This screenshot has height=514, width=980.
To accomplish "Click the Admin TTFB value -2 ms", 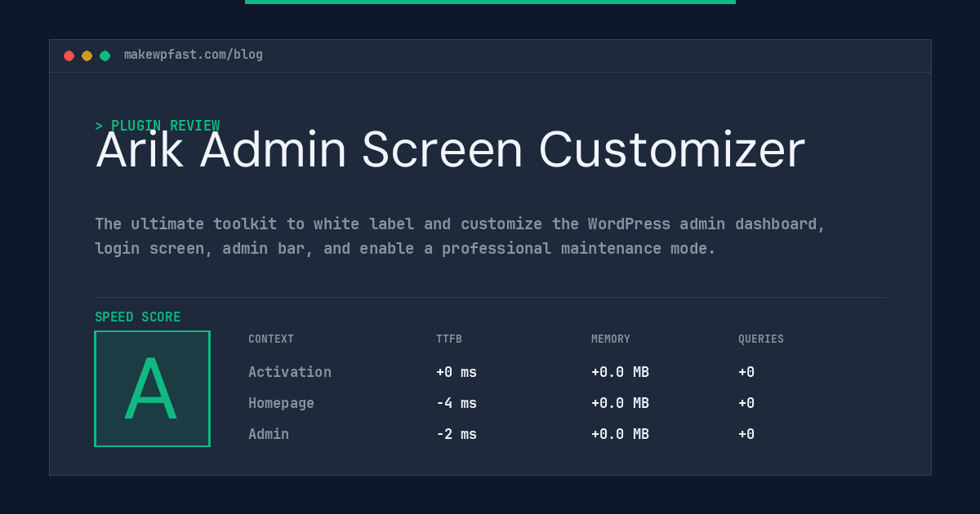I will point(457,434).
